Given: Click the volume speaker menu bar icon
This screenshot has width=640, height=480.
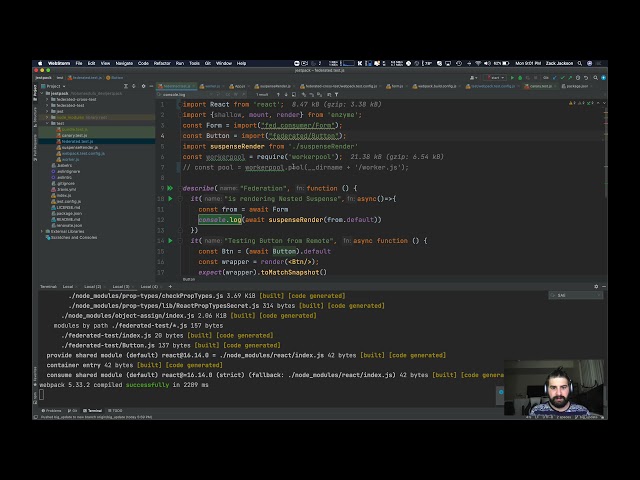Looking at the screenshot, I should pyautogui.click(x=487, y=63).
